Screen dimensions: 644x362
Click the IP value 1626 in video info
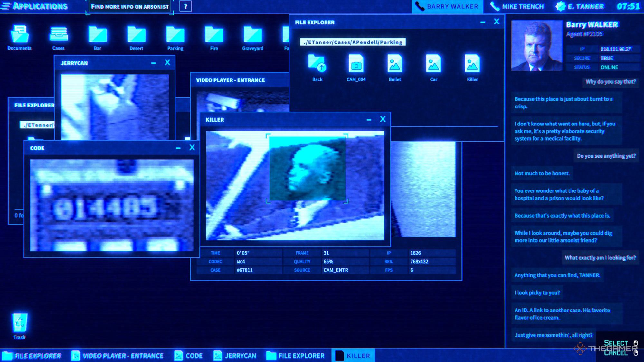[415, 253]
